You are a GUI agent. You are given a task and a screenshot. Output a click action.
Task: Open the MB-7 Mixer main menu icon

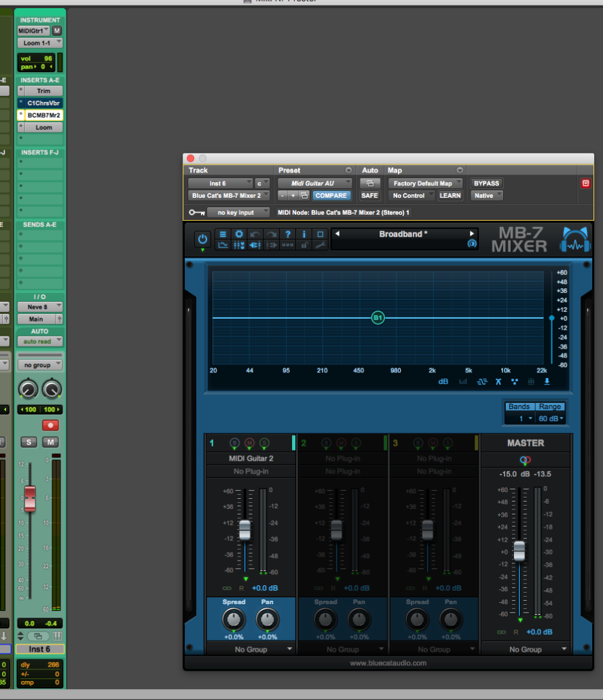(x=223, y=234)
